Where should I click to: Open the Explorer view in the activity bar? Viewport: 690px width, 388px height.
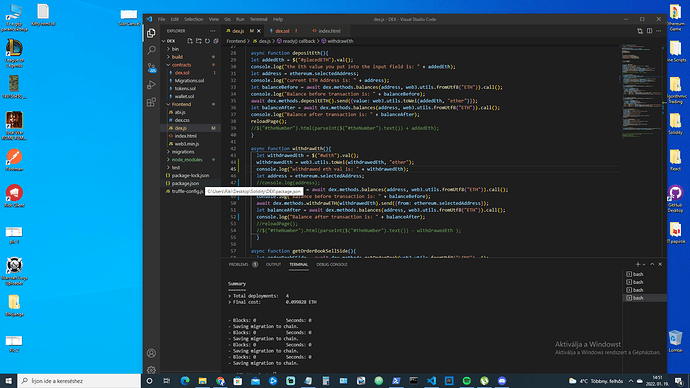click(151, 33)
